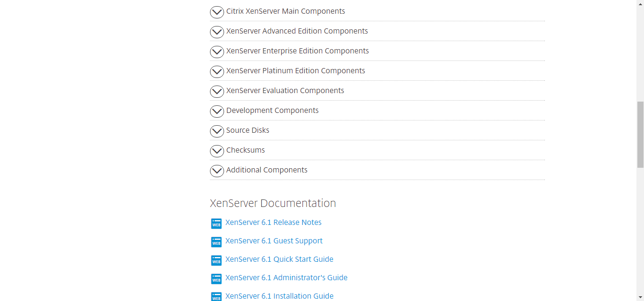This screenshot has height=301, width=644.
Task: Open XenServer 6.1 Release Notes link
Action: click(274, 223)
